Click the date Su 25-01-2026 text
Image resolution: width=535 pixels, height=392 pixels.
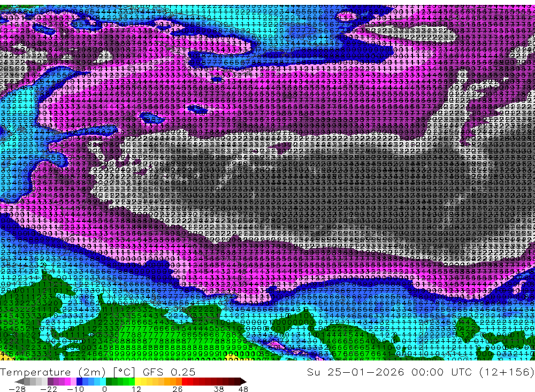(x=356, y=372)
